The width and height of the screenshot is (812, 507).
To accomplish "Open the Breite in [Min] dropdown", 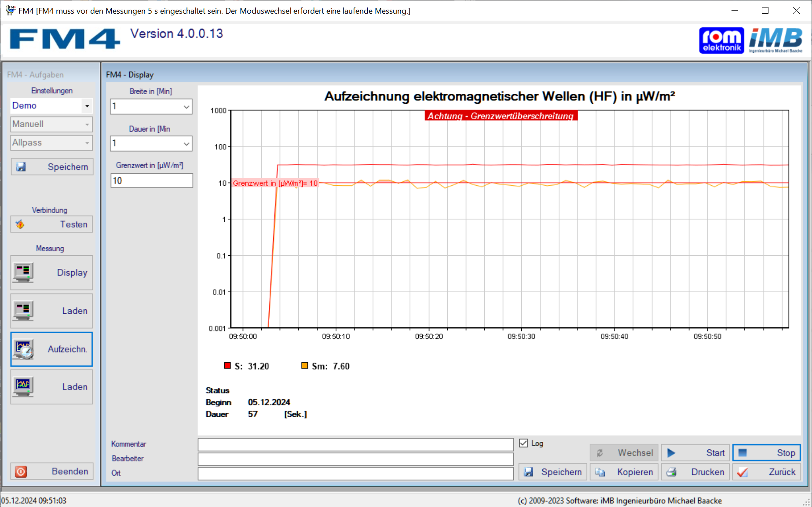I will [x=187, y=107].
